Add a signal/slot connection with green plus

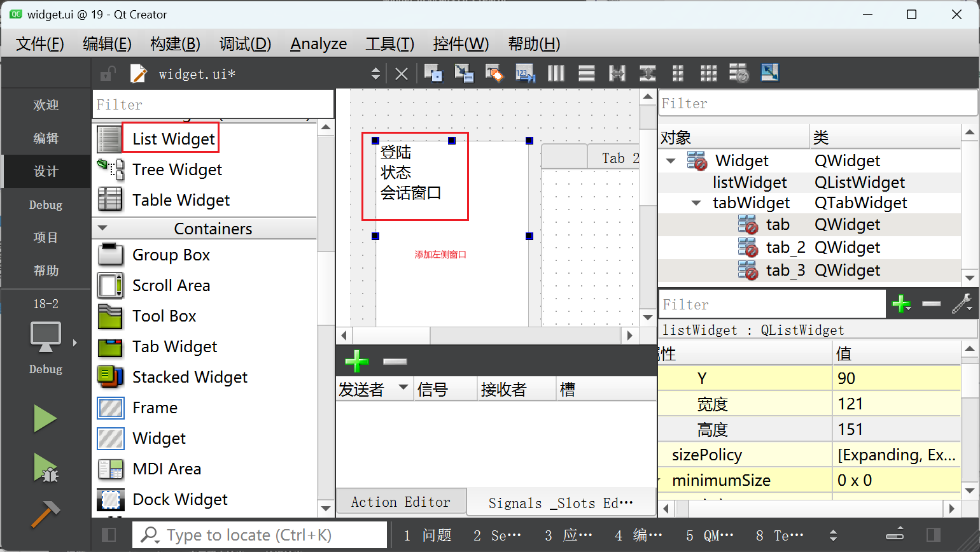356,361
